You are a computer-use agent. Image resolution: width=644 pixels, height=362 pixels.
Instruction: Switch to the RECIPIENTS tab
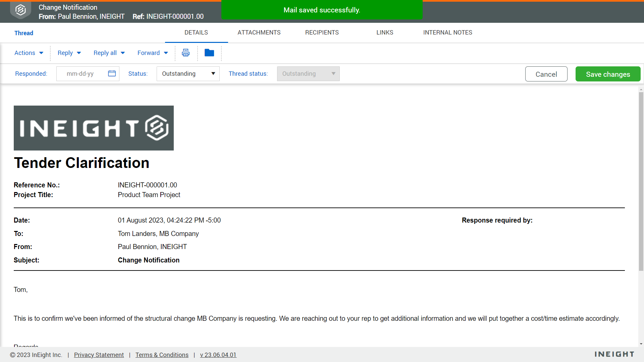pyautogui.click(x=322, y=33)
